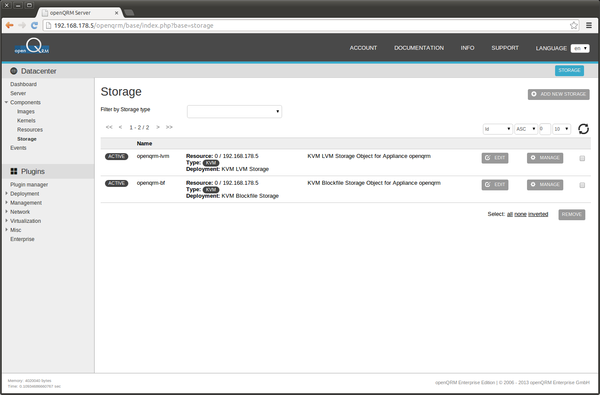
Task: Select checkbox for openqrm-bf storage
Action: [x=582, y=185]
